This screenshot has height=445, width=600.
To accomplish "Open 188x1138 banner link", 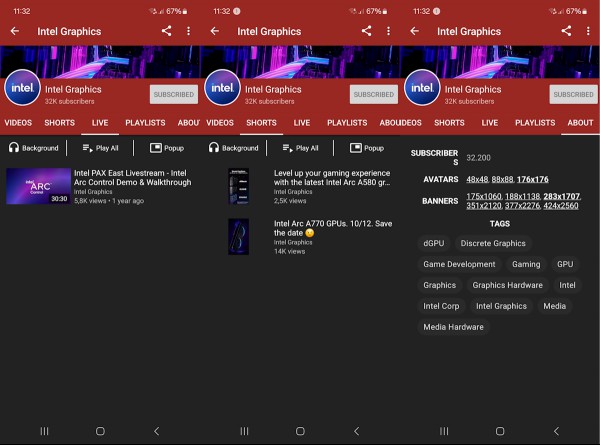I will 522,196.
